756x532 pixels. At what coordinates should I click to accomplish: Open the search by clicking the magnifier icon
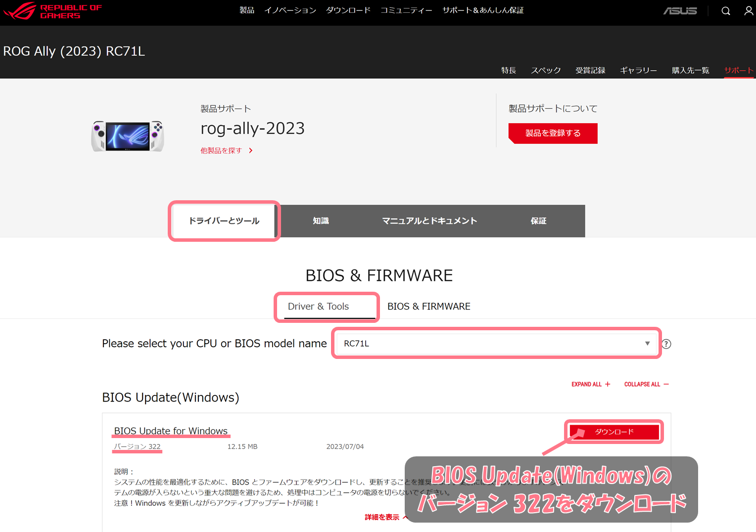tap(725, 10)
